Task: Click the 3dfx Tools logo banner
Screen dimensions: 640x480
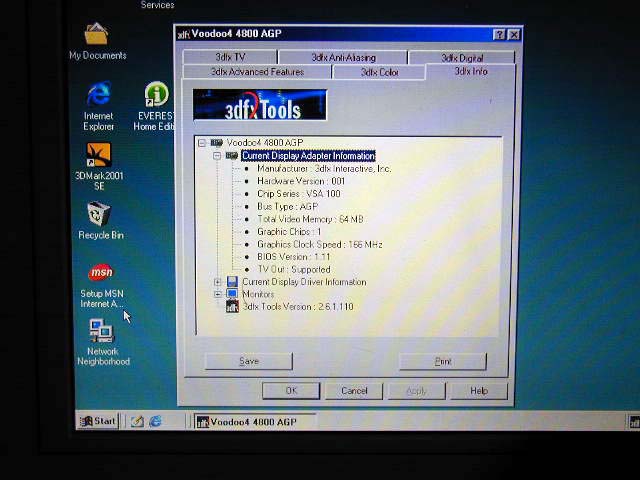Action: pyautogui.click(x=260, y=105)
